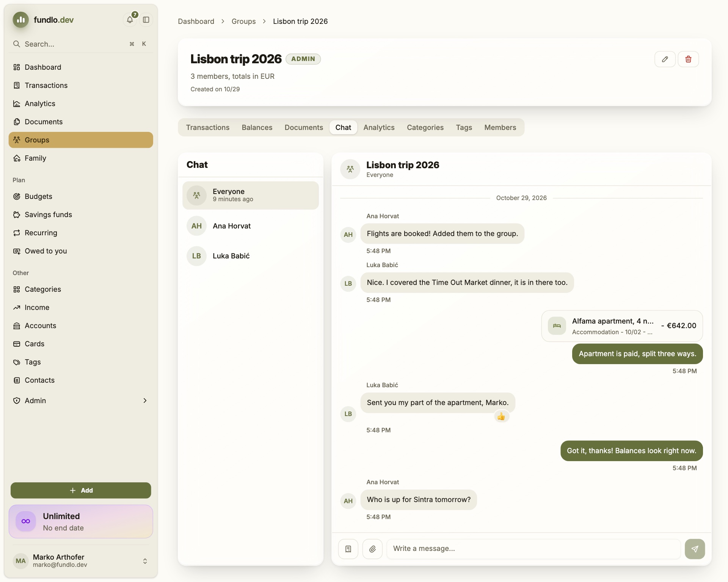Open Budgets in the Plan section
The image size is (728, 582).
81,196
